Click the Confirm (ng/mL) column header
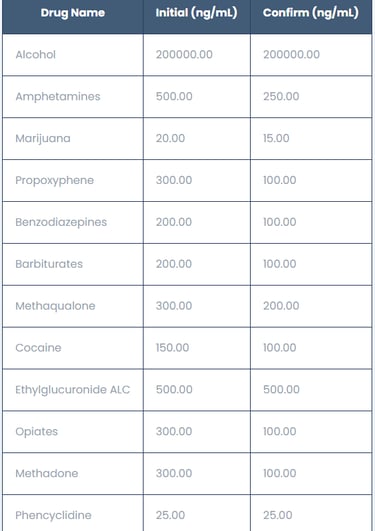 pyautogui.click(x=311, y=13)
